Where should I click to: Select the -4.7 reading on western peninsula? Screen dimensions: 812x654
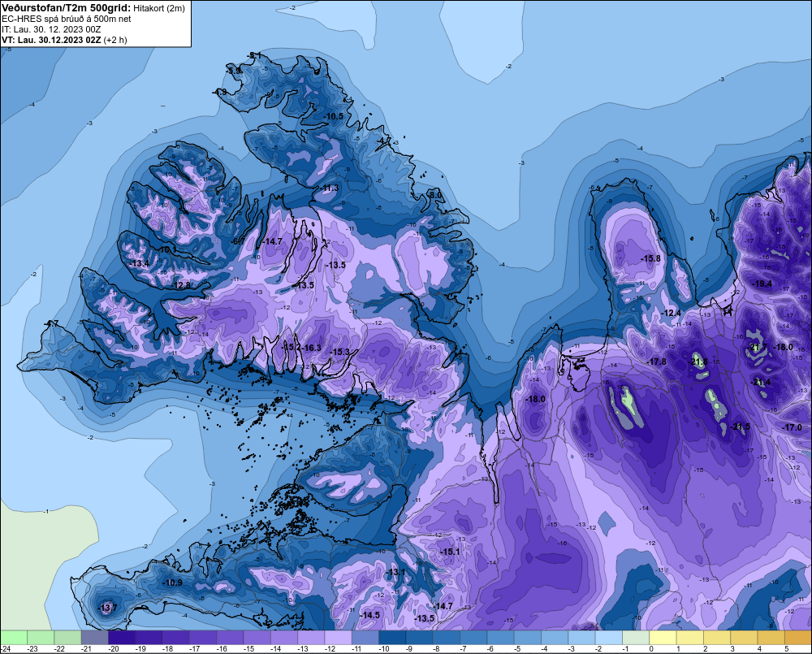(51, 324)
